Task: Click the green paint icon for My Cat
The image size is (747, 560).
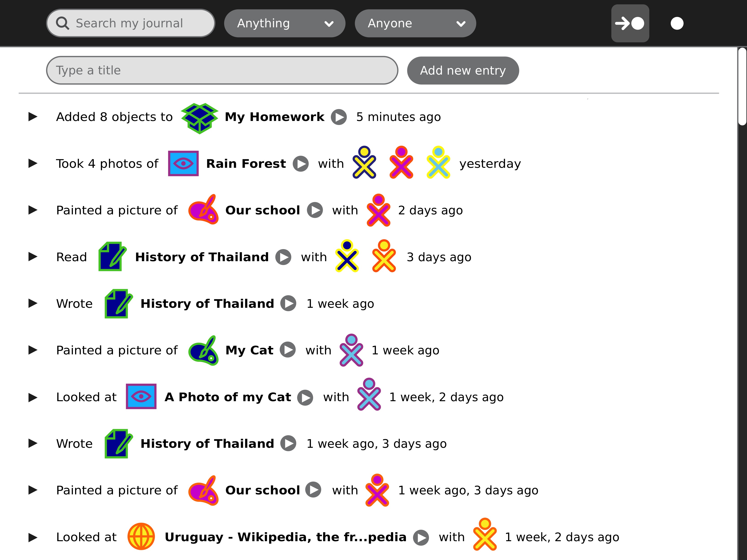Action: point(203,350)
